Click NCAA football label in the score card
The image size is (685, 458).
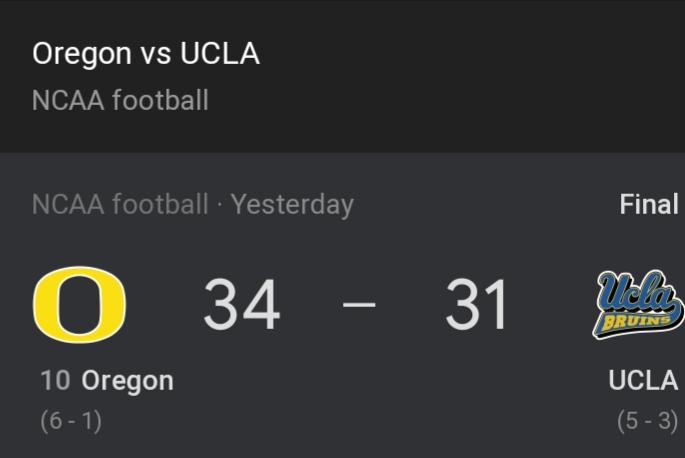tap(120, 204)
